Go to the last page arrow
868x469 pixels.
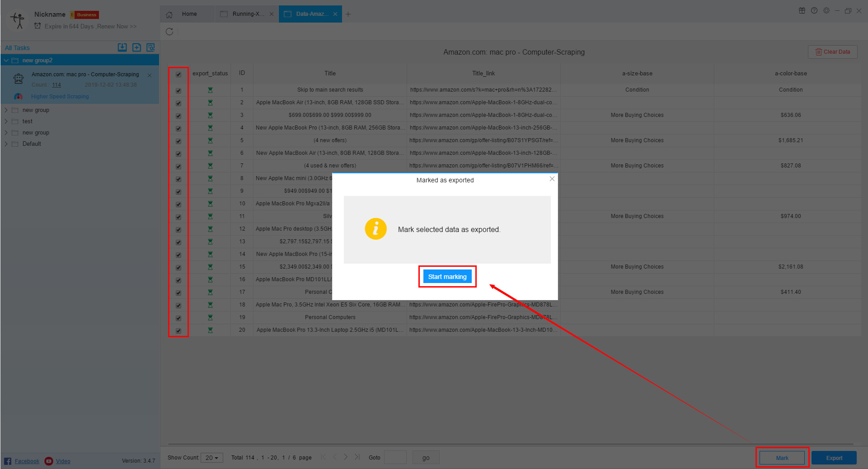point(357,457)
